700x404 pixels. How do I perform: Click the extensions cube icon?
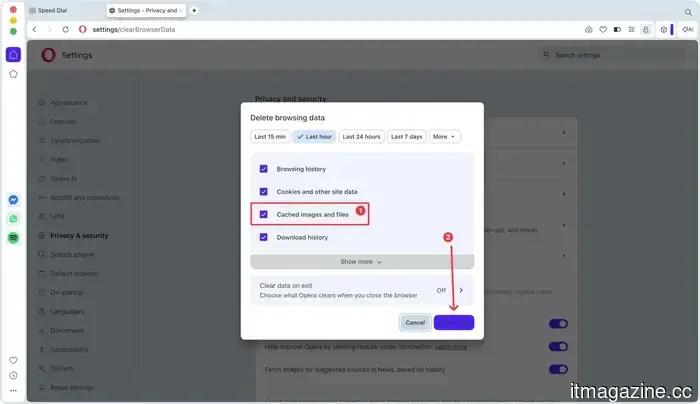click(x=664, y=29)
